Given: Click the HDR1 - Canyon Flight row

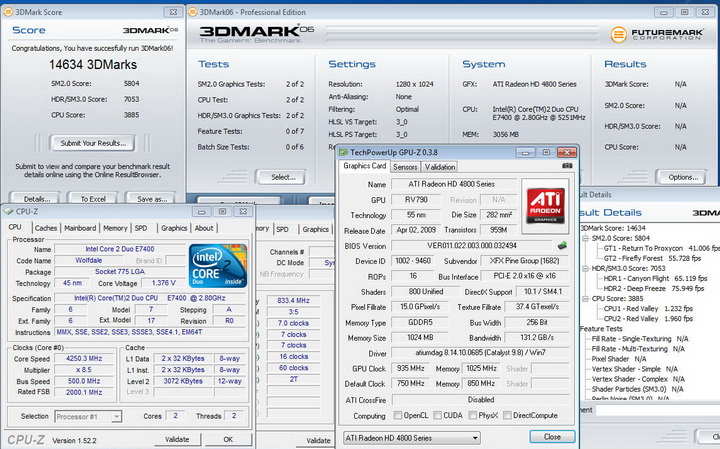Looking at the screenshot, I should [x=655, y=278].
